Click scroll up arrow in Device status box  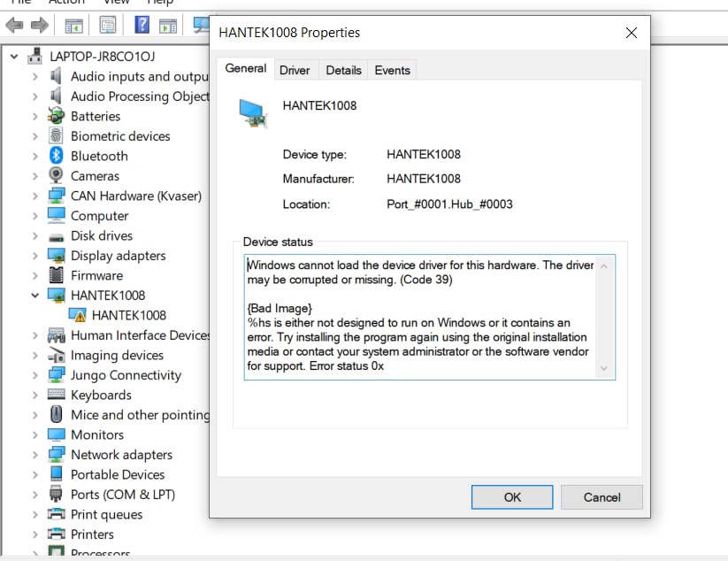pyautogui.click(x=604, y=266)
